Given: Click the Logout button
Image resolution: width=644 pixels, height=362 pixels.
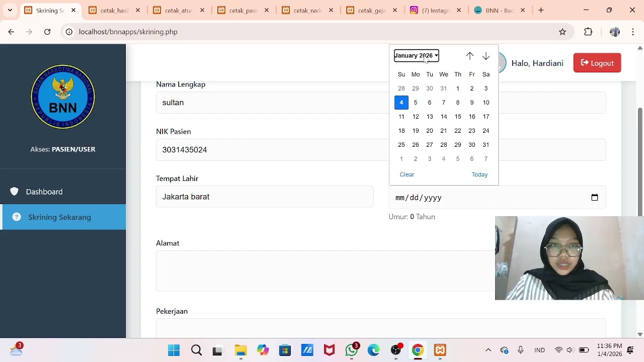Looking at the screenshot, I should point(597,63).
